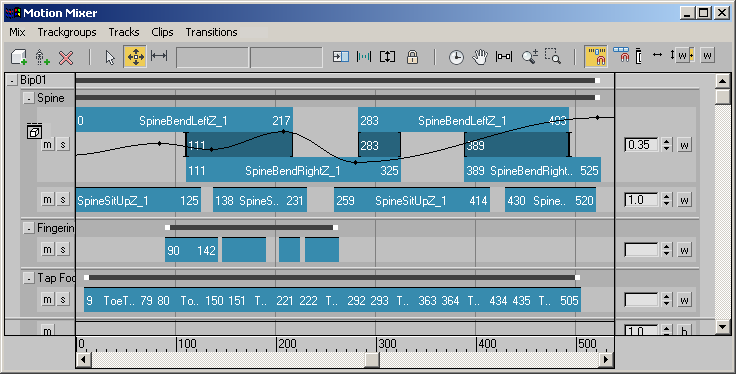Select the Spine trackgroup label
This screenshot has width=736, height=374.
pyautogui.click(x=51, y=98)
